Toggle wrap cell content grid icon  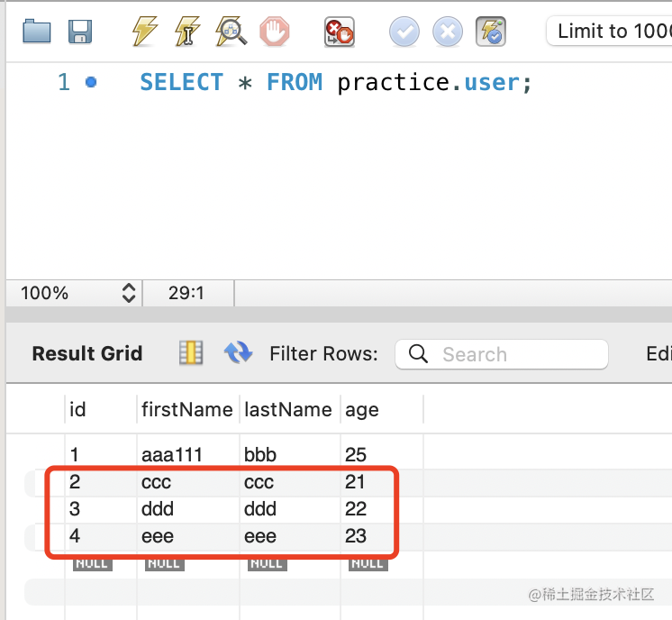click(191, 353)
